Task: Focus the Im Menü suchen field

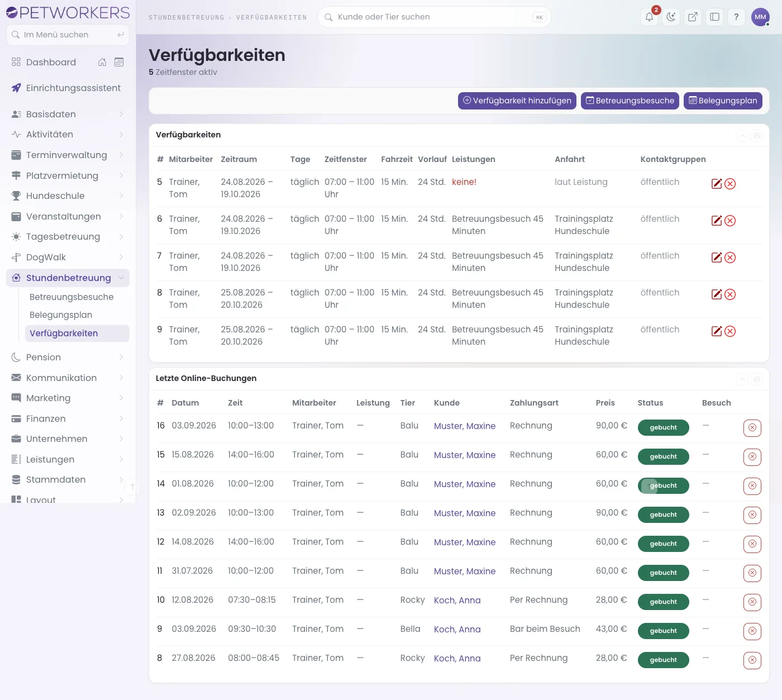Action: (68, 35)
